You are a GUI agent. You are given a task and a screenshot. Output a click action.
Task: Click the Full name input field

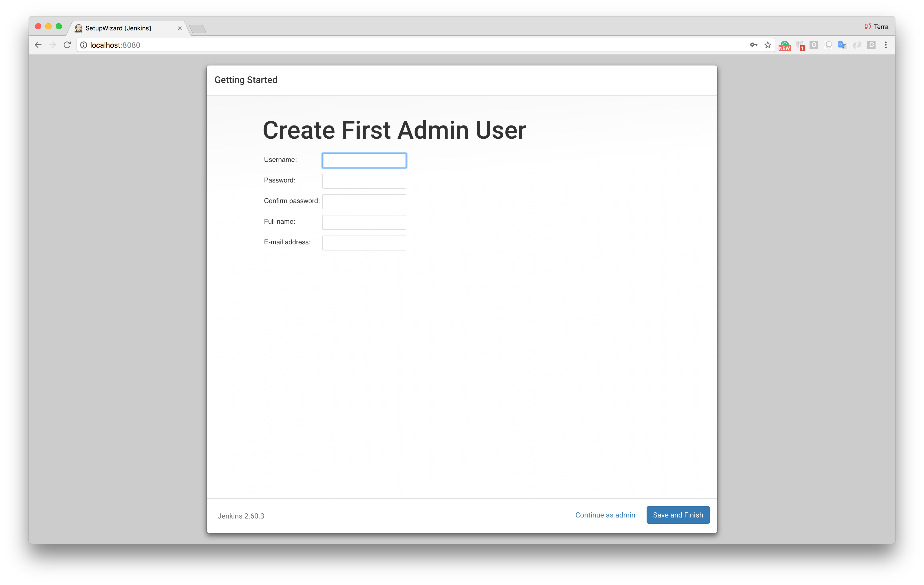(x=364, y=221)
